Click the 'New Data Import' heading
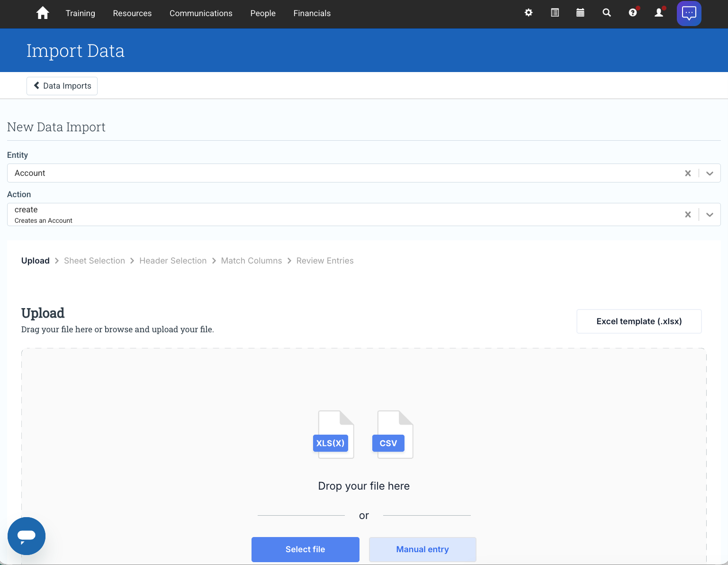This screenshot has width=728, height=565. (x=56, y=127)
